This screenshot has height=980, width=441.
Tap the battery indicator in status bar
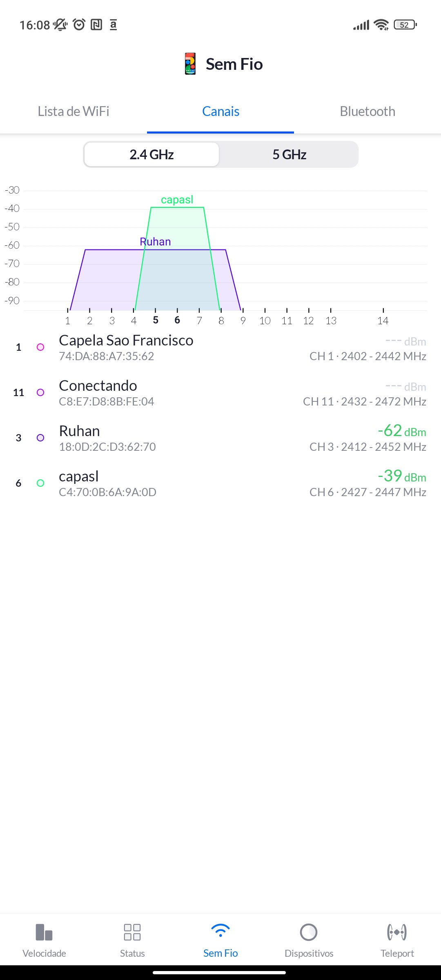405,25
